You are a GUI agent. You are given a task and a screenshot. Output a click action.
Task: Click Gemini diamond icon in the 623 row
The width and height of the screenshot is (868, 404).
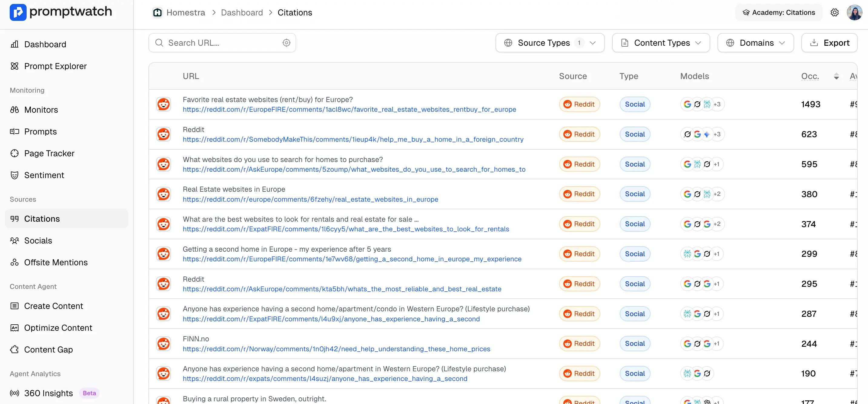coord(707,134)
